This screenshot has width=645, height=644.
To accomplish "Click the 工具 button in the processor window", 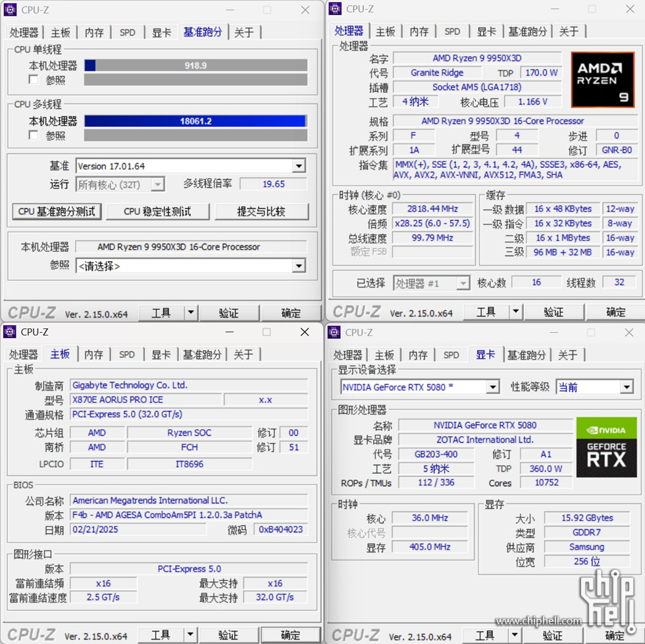I will pos(486,312).
